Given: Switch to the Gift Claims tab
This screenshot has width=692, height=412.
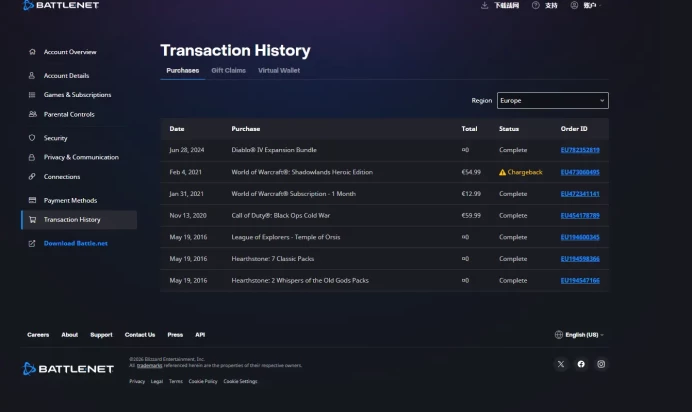Looking at the screenshot, I should 228,71.
